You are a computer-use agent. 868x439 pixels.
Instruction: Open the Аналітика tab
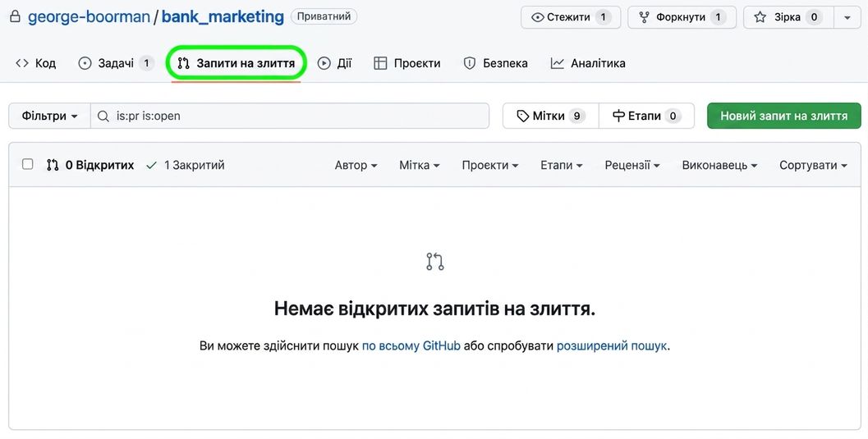point(588,63)
